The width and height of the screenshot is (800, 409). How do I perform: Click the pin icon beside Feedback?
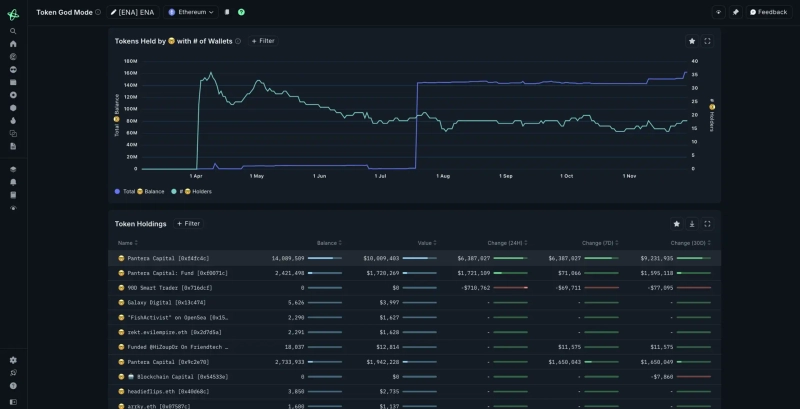click(x=736, y=12)
